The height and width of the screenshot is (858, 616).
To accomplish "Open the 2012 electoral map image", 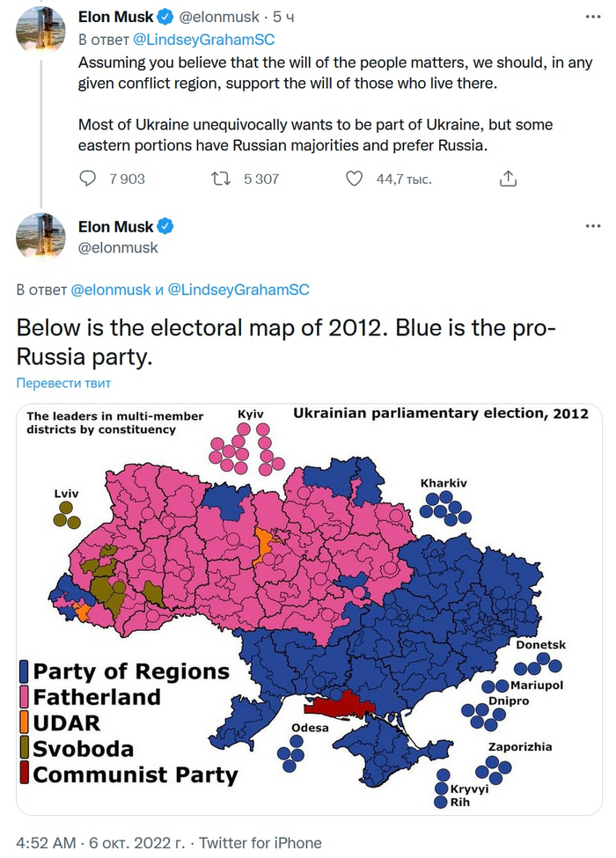I will pyautogui.click(x=308, y=607).
